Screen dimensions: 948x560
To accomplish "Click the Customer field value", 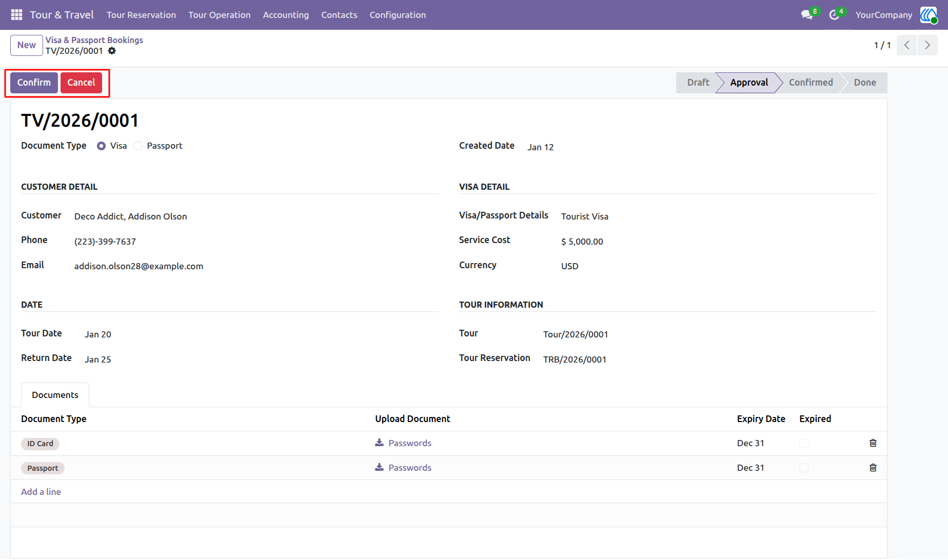I will point(131,216).
